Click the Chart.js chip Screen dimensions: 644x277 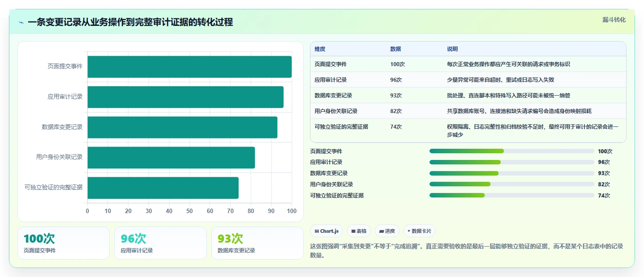pos(326,231)
